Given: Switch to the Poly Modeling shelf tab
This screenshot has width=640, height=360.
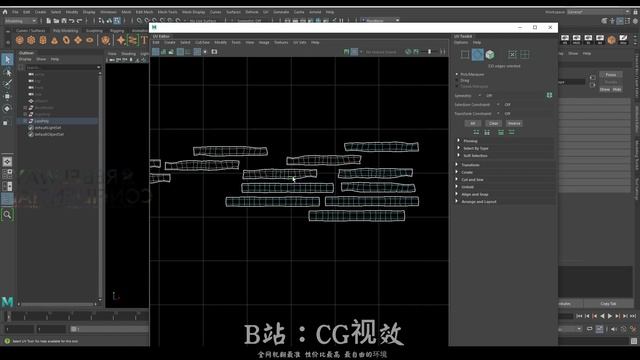Looking at the screenshot, I should click(65, 31).
